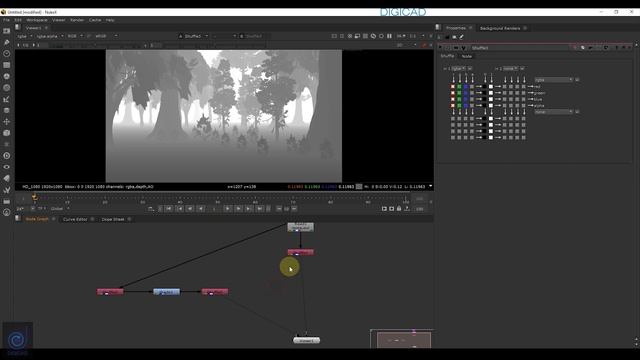Toggle blue input checkbox in red row

tap(466, 87)
